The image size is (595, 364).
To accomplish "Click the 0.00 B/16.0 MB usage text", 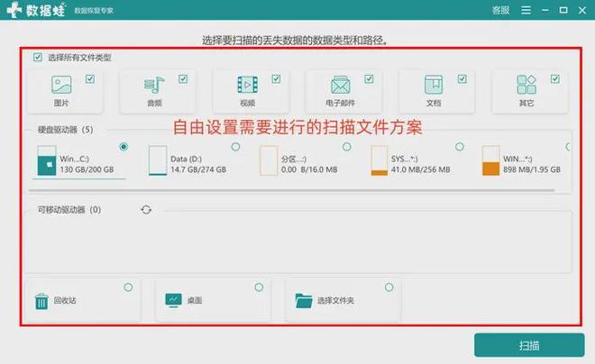I will pos(309,169).
